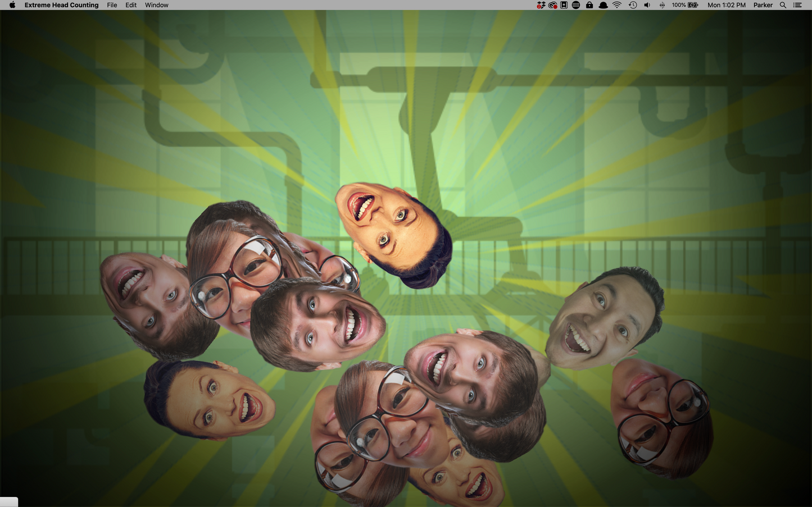The image size is (812, 507).
Task: Open the Time Machine status menu
Action: [633, 5]
